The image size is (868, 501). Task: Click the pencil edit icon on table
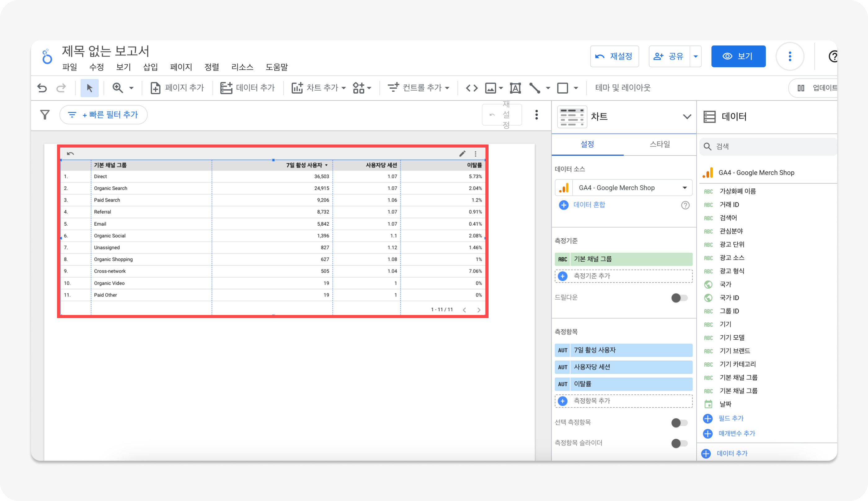462,153
